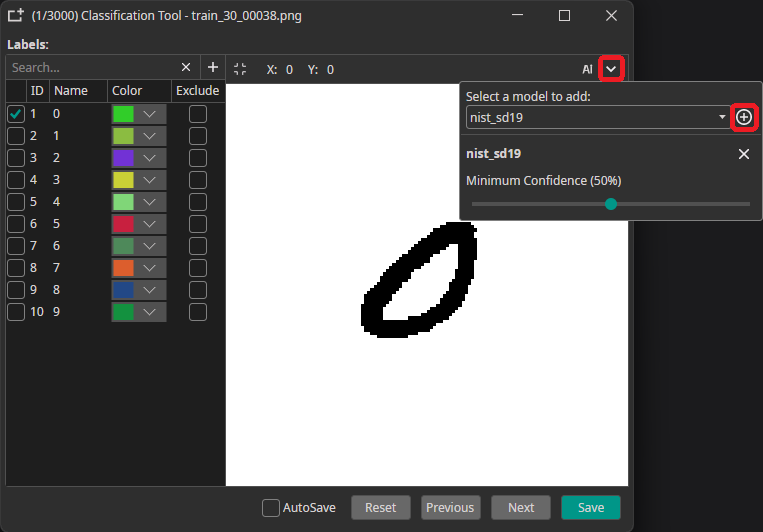
Task: Check the Exclude box for label 3
Action: (198, 180)
